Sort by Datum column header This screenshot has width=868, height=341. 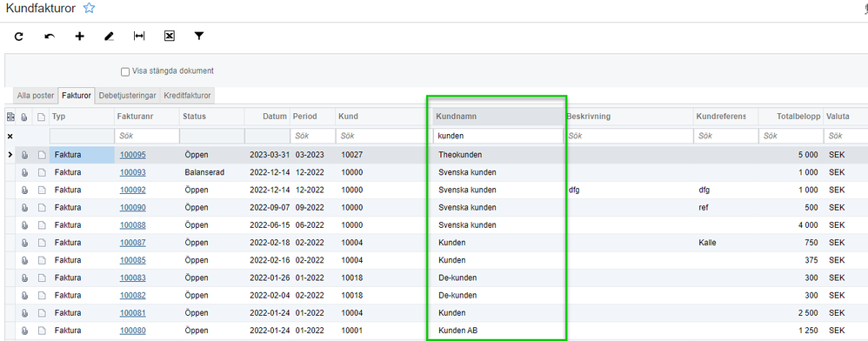point(267,117)
